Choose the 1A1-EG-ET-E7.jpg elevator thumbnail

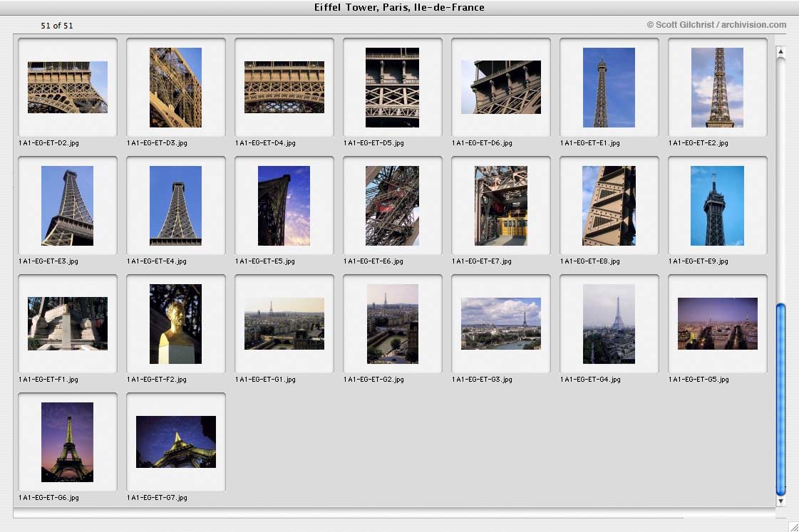[501, 206]
